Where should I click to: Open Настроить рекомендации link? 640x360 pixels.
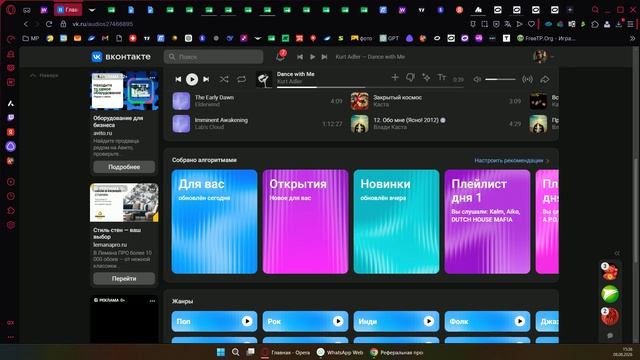point(511,160)
